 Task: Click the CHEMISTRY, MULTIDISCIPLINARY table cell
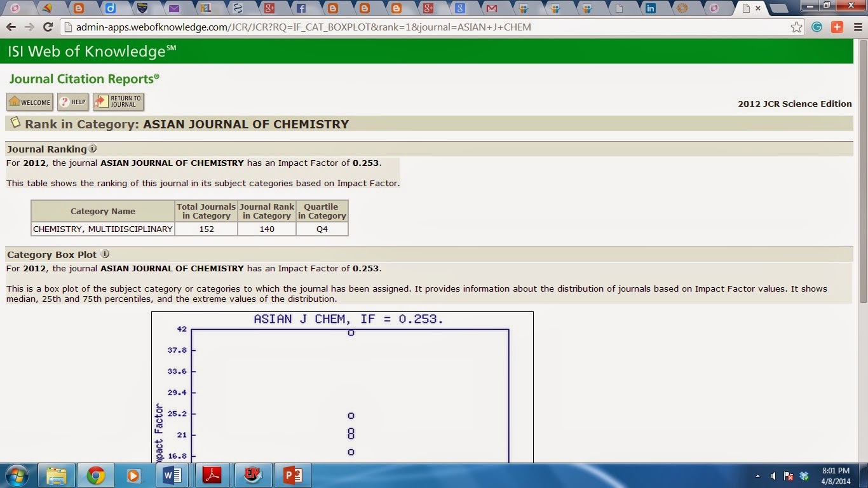pyautogui.click(x=103, y=229)
